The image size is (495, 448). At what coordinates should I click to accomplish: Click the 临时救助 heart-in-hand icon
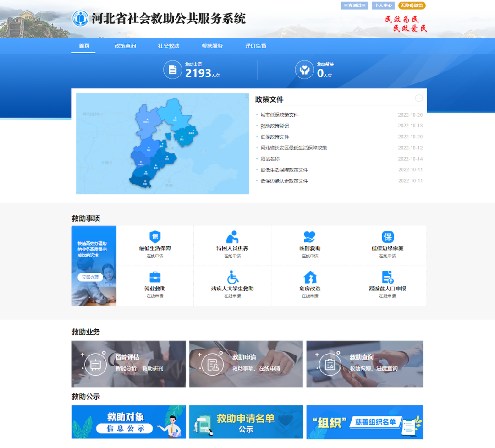pos(310,237)
